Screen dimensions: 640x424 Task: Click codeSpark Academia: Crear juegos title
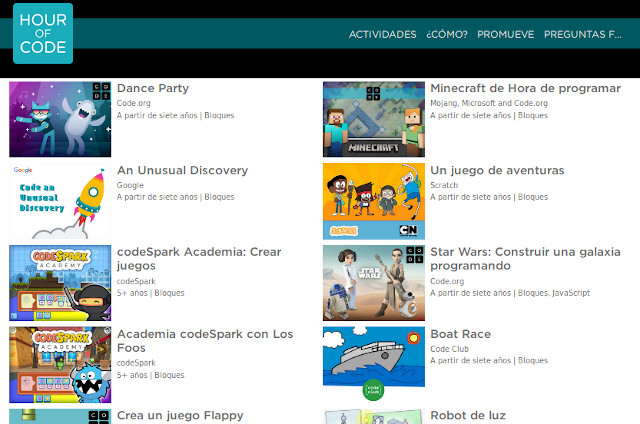click(199, 259)
